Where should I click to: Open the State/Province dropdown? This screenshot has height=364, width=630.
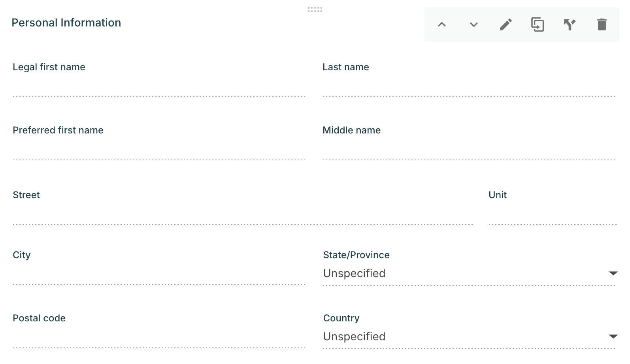(469, 273)
